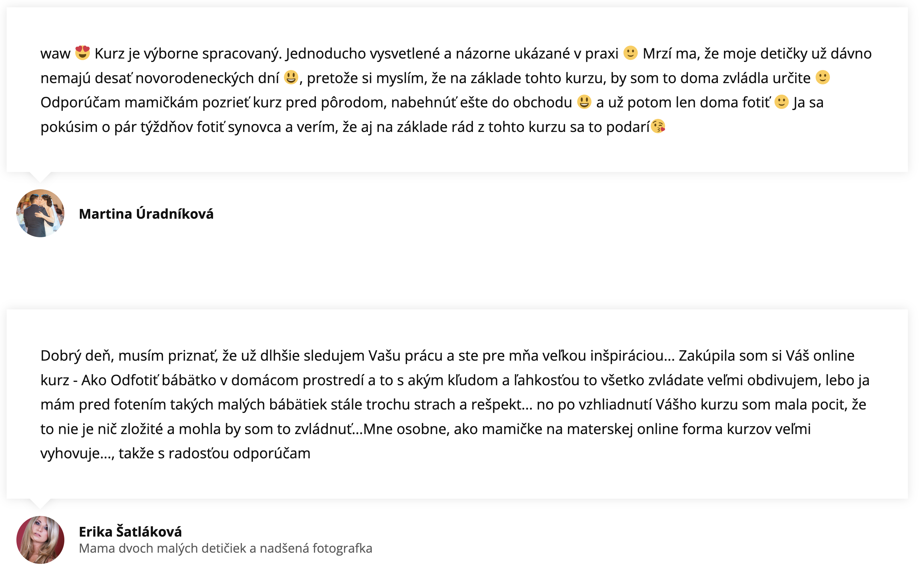Click the grinning emoji after 'do obchodu'
This screenshot has width=924, height=583.
coord(584,102)
